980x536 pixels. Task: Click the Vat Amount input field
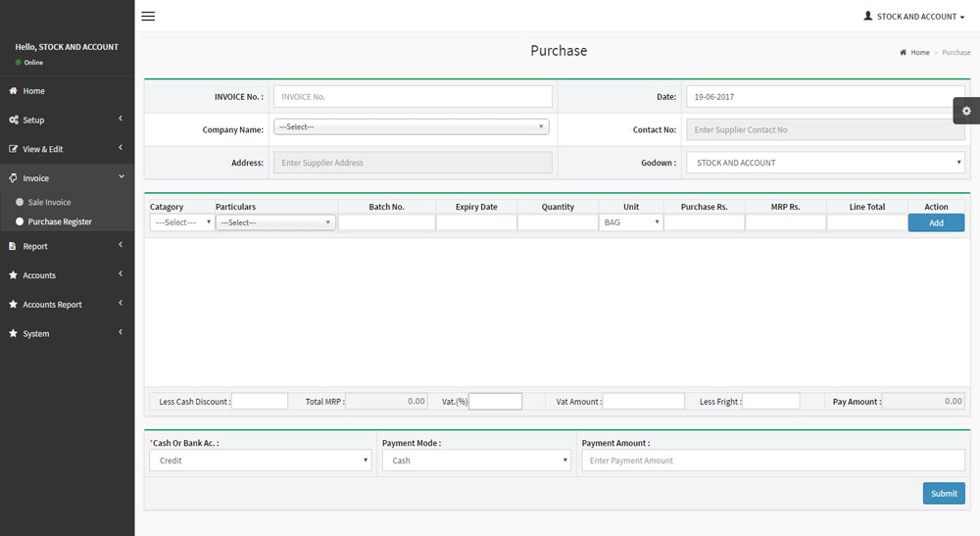(643, 401)
